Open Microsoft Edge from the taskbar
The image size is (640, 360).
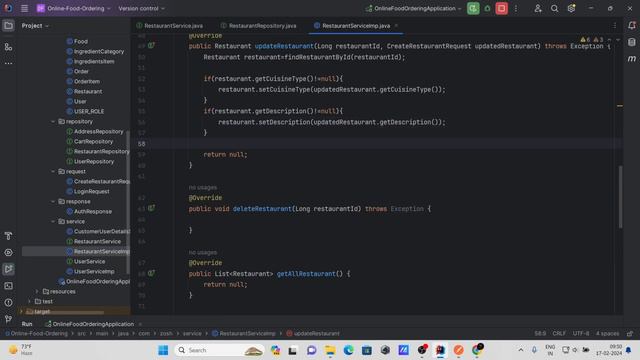click(x=348, y=350)
